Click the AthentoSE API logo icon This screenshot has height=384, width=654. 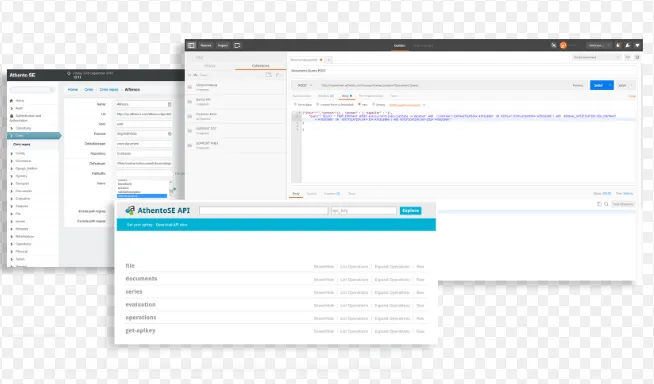(130, 211)
